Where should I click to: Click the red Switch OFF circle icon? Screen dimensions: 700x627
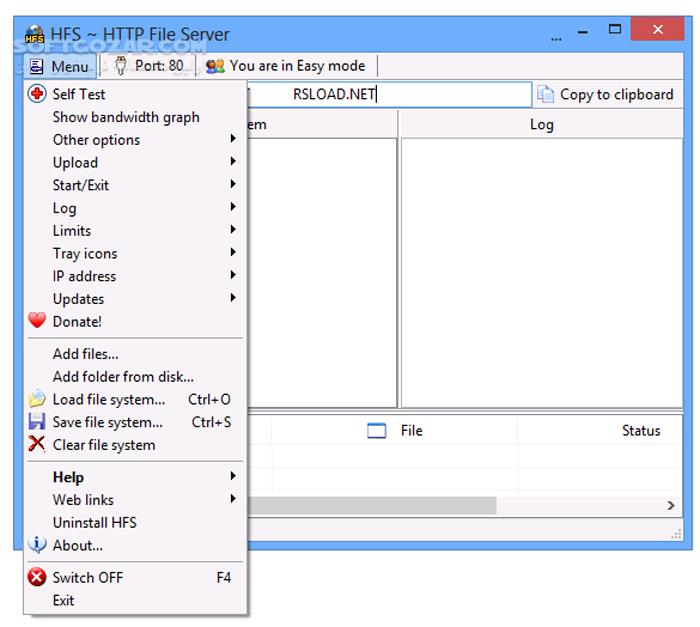[37, 577]
